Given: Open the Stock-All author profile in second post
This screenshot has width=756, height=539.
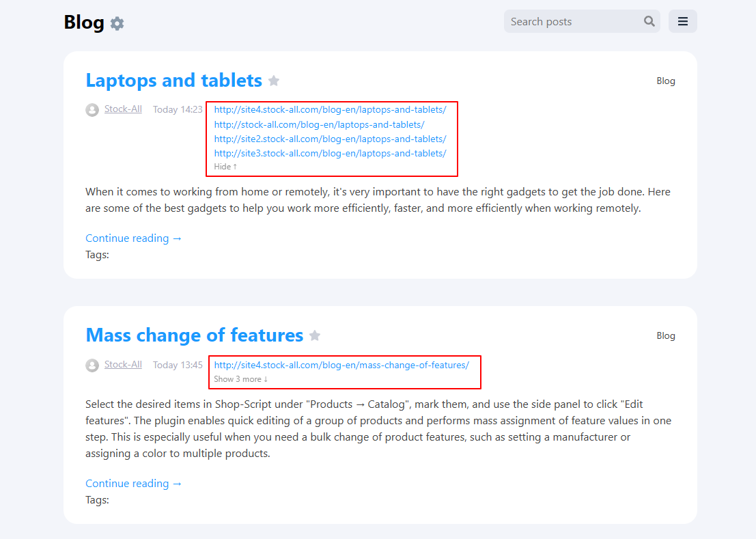Looking at the screenshot, I should pyautogui.click(x=123, y=365).
